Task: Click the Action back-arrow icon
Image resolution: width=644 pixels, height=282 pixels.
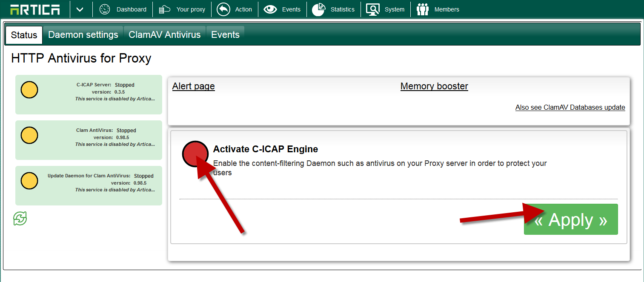Action: (223, 9)
